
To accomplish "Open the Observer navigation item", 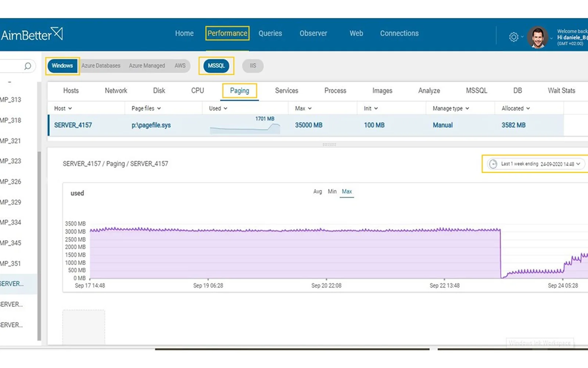I will (313, 33).
